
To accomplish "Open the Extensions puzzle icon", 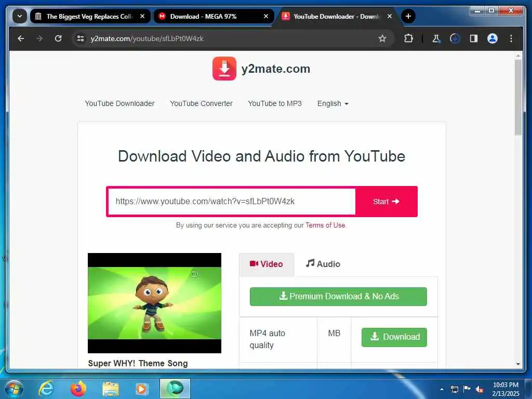I will (x=408, y=38).
